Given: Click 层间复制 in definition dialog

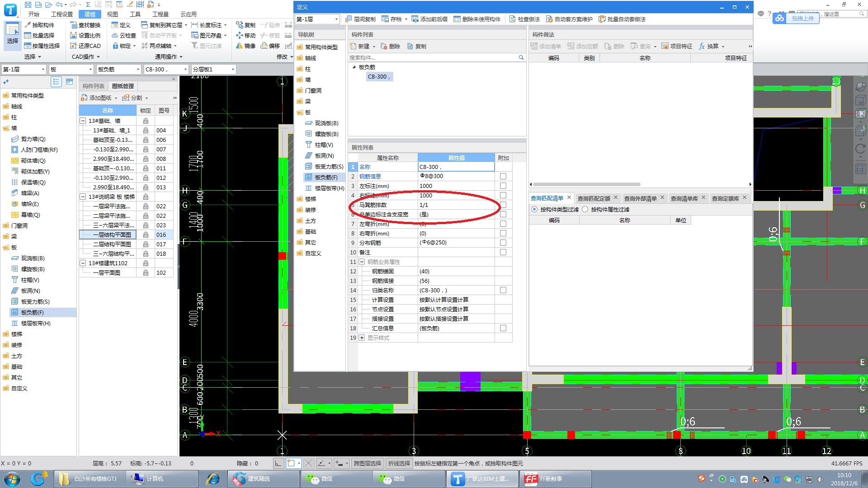Looking at the screenshot, I should click(x=360, y=19).
